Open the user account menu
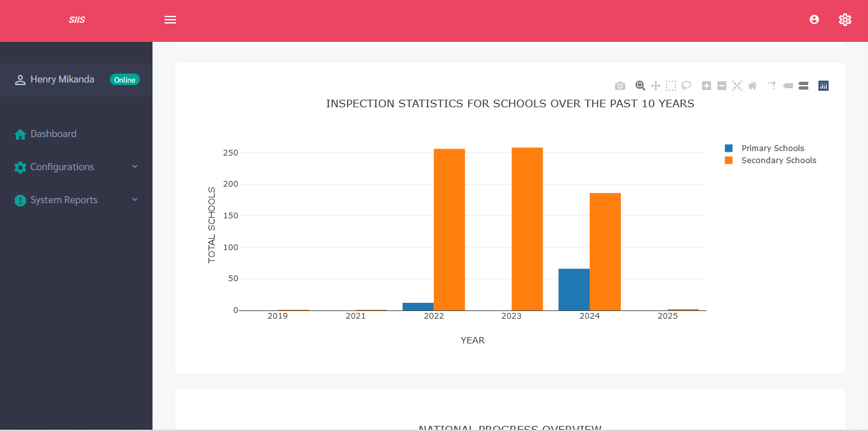 [814, 20]
